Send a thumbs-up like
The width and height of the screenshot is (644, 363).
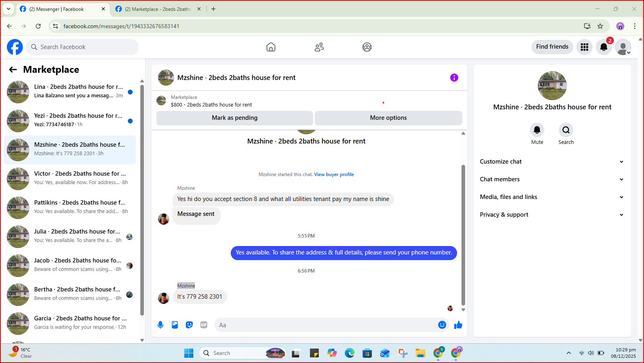click(x=458, y=325)
